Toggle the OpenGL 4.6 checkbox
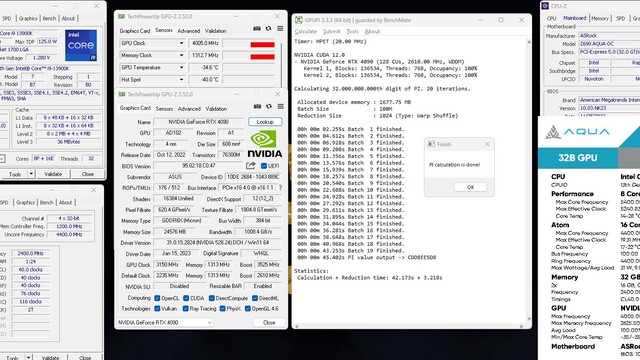640x360 pixels. pos(247,309)
